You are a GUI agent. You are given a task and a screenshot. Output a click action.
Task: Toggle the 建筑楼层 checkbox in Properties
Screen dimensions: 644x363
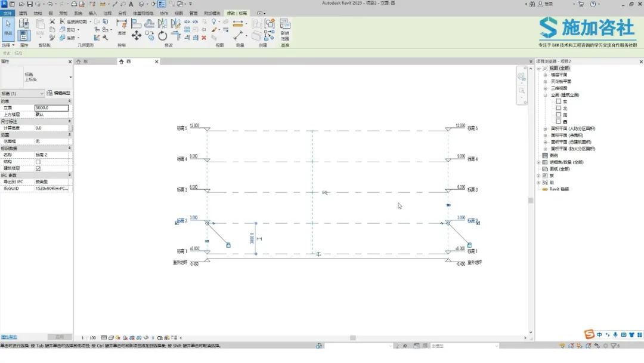tap(38, 168)
